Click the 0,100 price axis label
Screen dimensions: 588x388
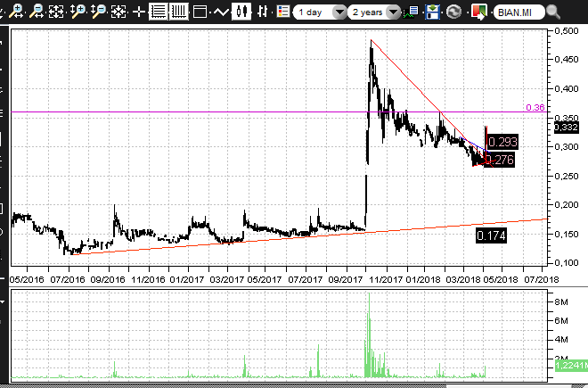[567, 262]
